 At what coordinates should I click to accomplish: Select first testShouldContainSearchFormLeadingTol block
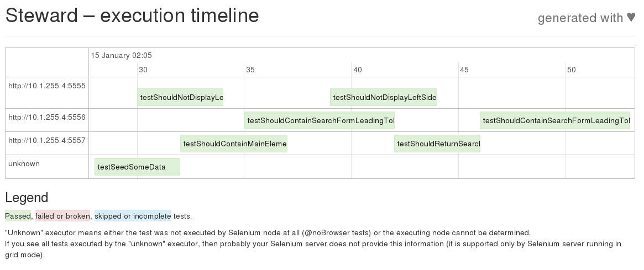click(x=320, y=120)
